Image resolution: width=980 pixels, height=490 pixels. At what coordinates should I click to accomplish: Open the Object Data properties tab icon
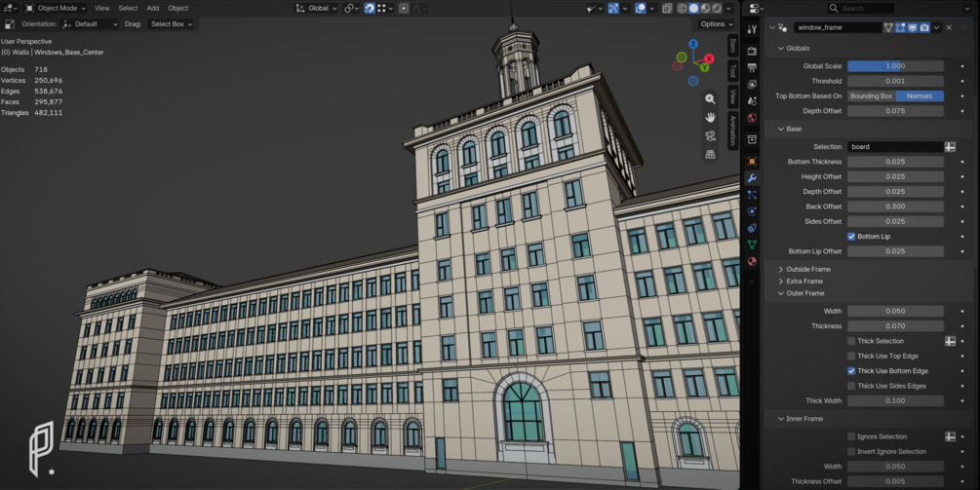[x=752, y=245]
